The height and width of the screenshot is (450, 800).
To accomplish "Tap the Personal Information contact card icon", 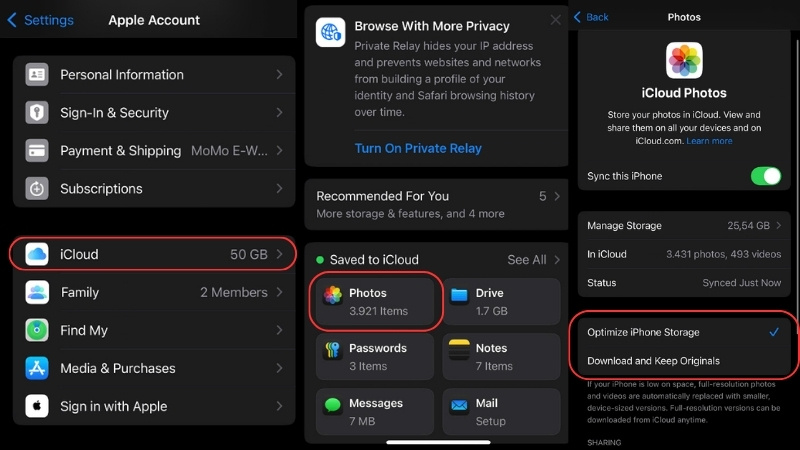I will pos(37,74).
